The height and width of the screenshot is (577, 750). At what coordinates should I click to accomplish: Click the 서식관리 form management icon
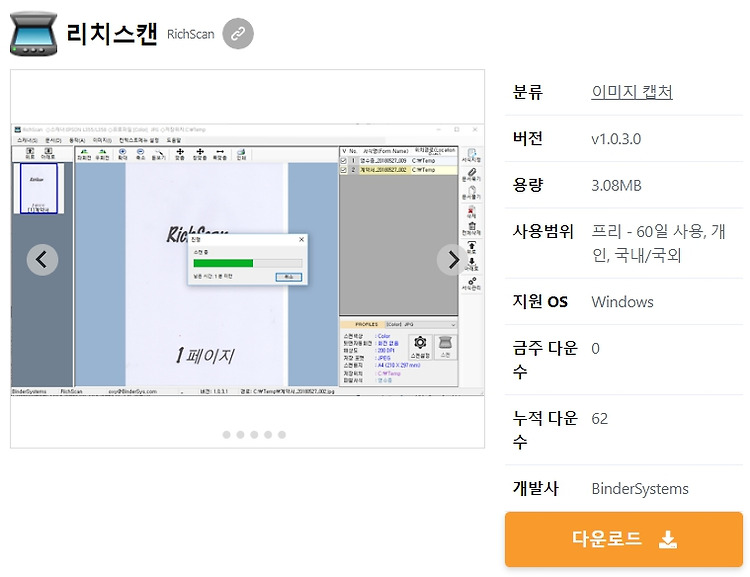tap(471, 284)
